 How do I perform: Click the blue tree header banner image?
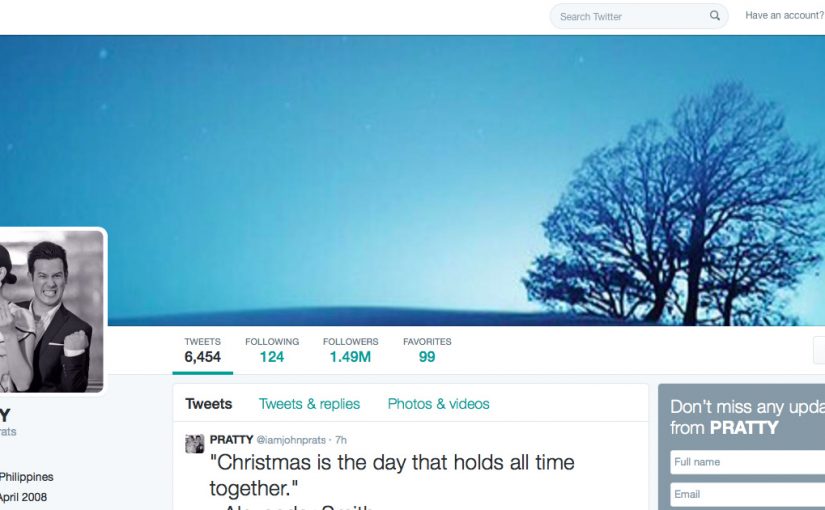(x=412, y=181)
